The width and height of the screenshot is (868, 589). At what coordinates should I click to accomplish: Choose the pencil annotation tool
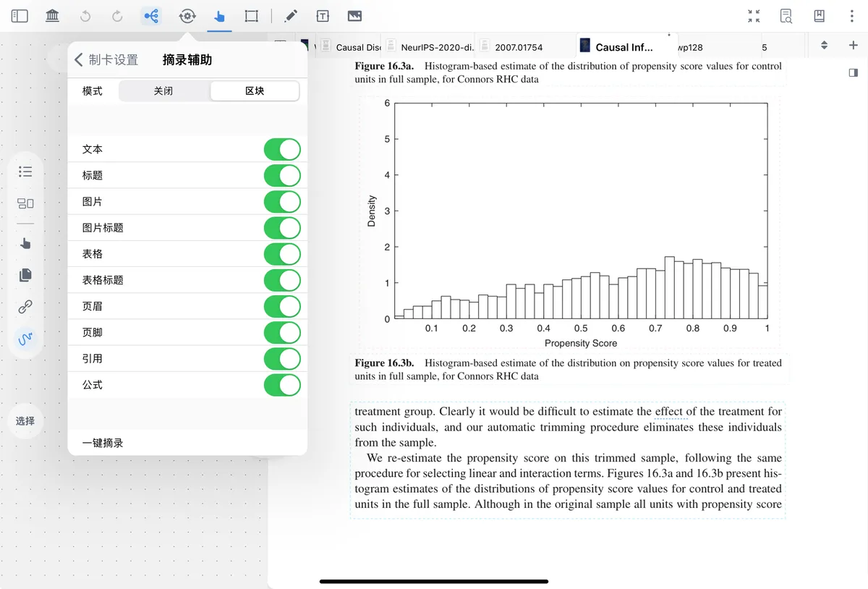point(291,16)
